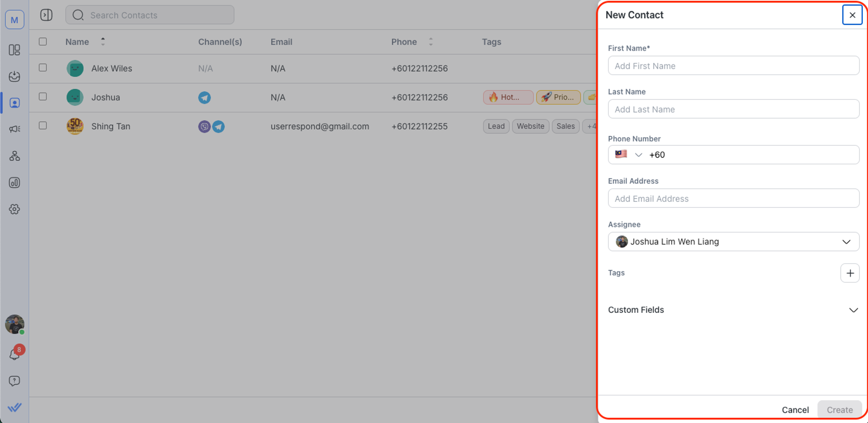Open the Workflows icon in sidebar
The width and height of the screenshot is (868, 423).
click(14, 156)
